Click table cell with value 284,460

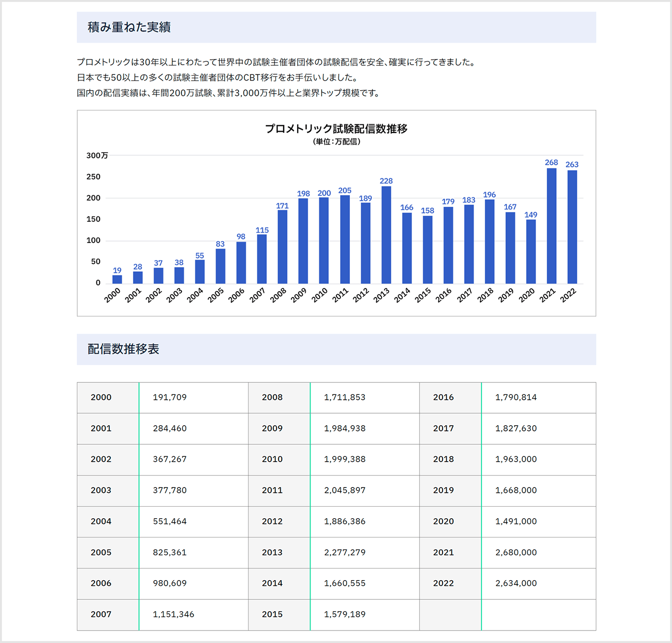[193, 429]
